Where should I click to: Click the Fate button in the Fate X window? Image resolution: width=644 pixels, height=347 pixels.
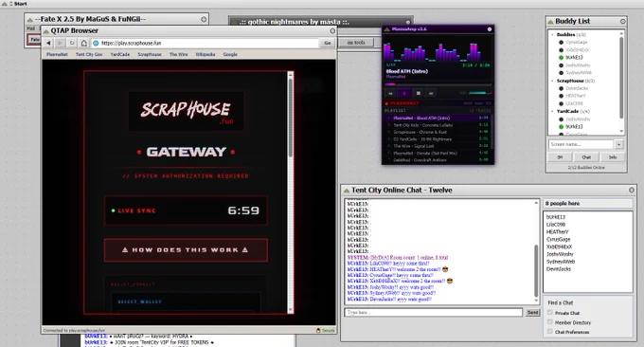click(34, 40)
